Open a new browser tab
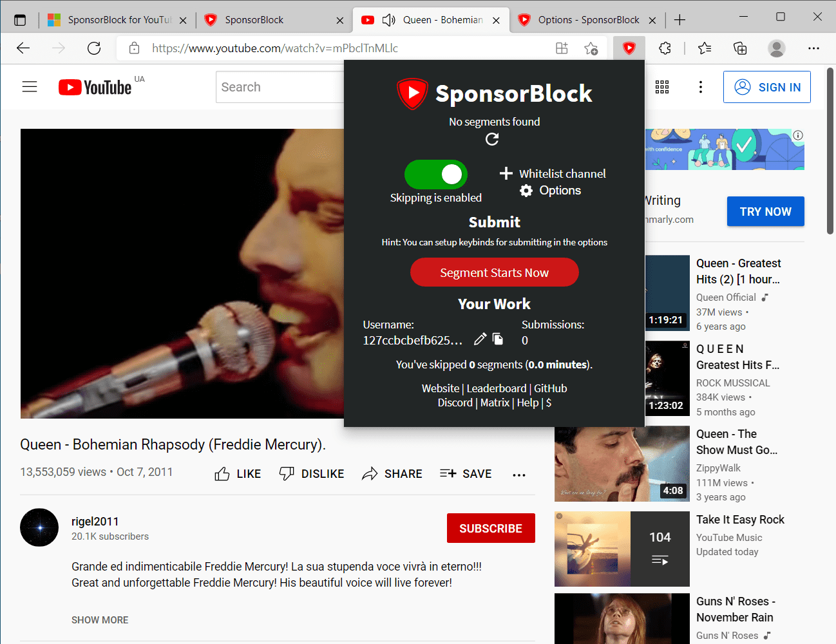The image size is (836, 644). (x=679, y=20)
